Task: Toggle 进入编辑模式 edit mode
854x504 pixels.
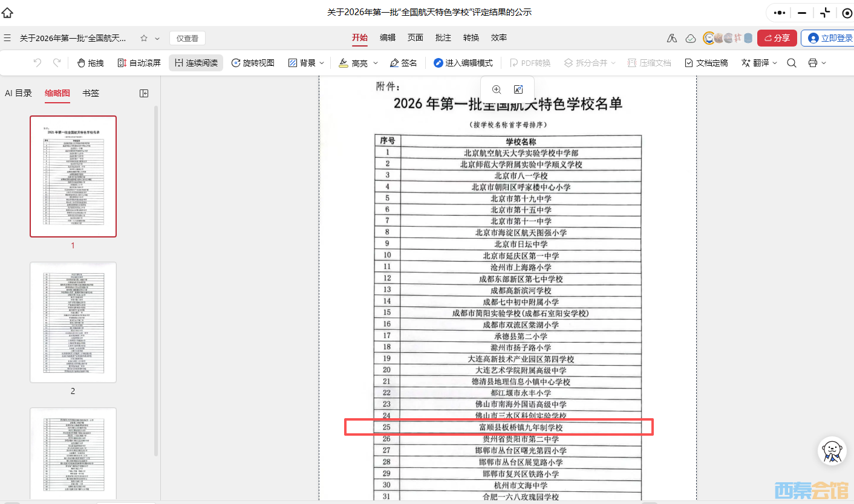Action: point(463,63)
